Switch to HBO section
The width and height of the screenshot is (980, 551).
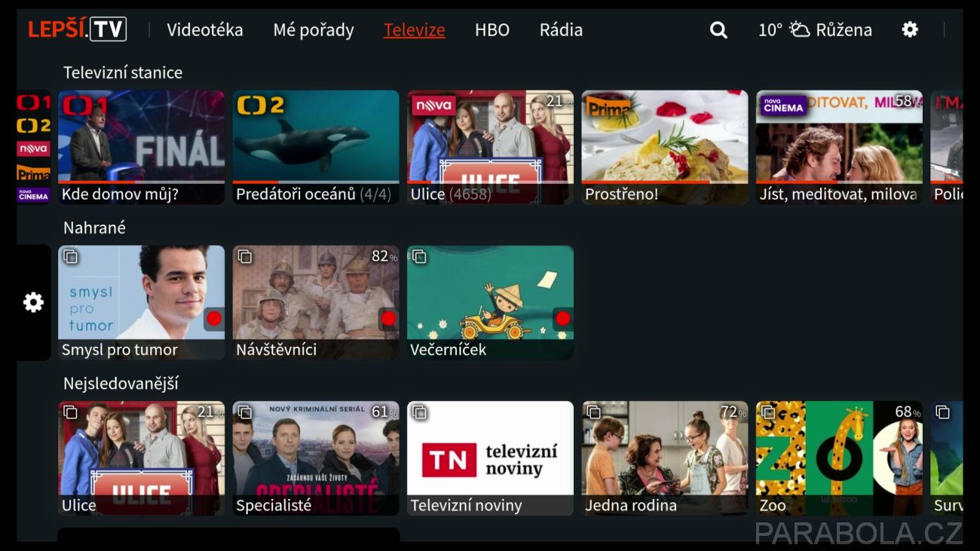click(x=492, y=30)
